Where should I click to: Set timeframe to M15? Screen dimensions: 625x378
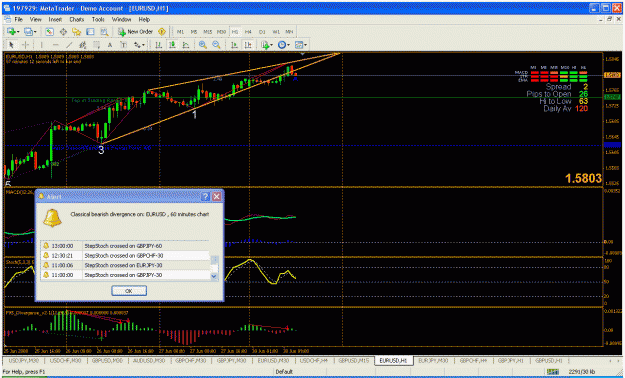point(208,32)
